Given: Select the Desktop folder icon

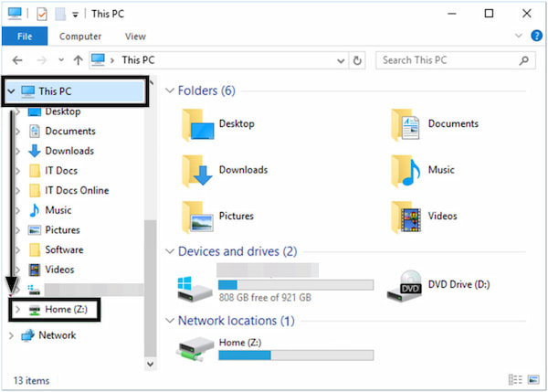Looking at the screenshot, I should pyautogui.click(x=197, y=125).
